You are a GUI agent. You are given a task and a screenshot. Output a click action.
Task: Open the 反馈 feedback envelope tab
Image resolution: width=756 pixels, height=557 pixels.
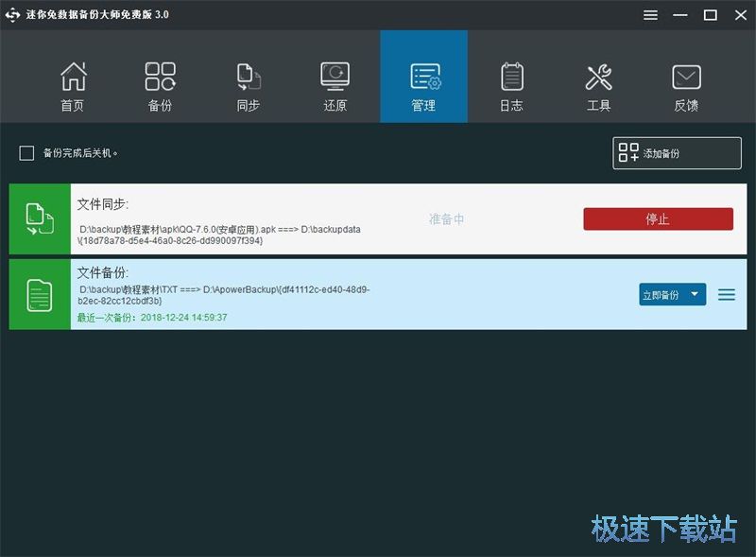tap(687, 86)
